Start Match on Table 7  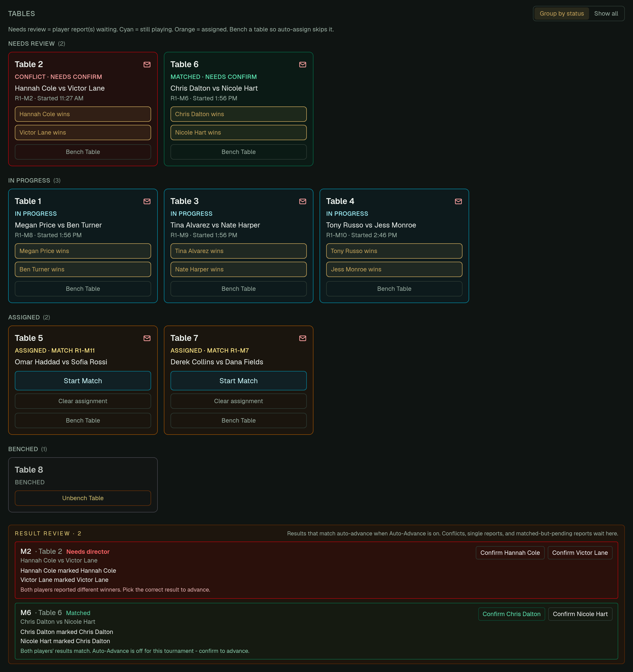click(239, 381)
